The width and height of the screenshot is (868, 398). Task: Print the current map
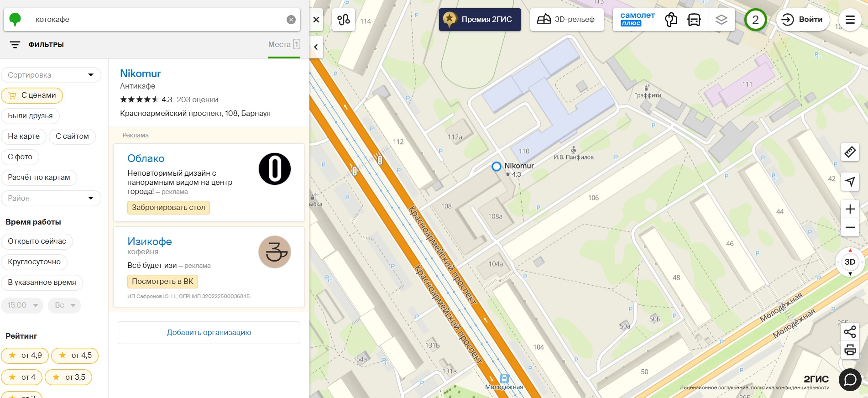pyautogui.click(x=850, y=350)
